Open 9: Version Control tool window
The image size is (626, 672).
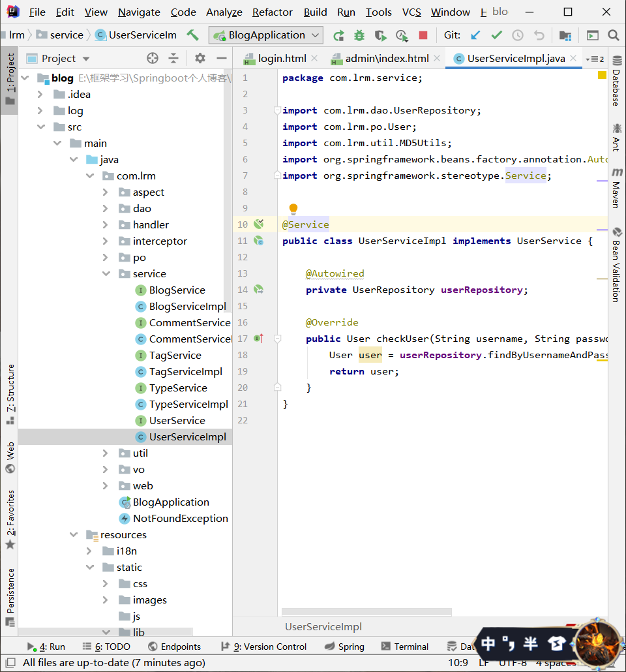click(x=263, y=647)
